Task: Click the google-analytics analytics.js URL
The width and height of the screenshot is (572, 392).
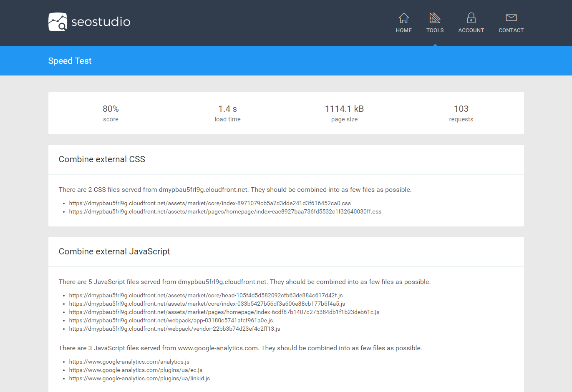Action: (129, 362)
